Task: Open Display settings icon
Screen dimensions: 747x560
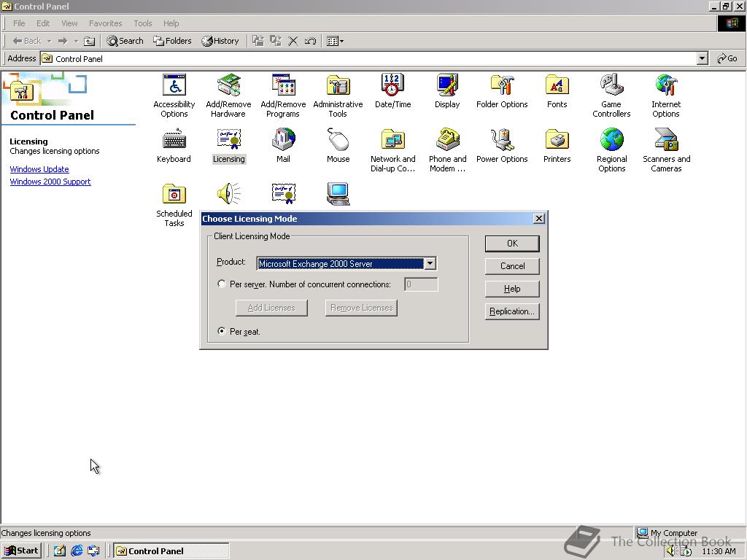Action: pyautogui.click(x=447, y=90)
